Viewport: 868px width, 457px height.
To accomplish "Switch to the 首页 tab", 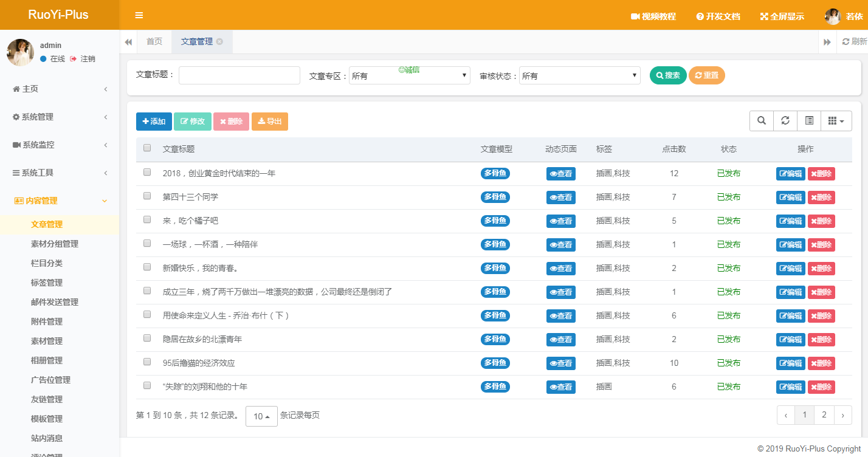I will [154, 41].
